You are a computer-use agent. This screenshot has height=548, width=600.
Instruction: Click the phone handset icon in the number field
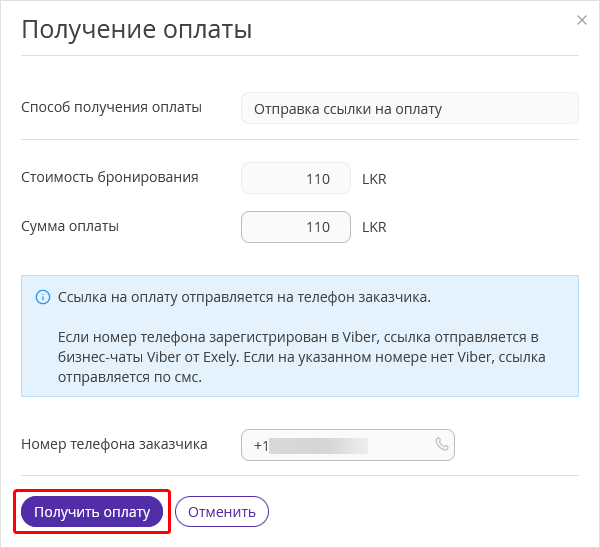click(x=442, y=445)
